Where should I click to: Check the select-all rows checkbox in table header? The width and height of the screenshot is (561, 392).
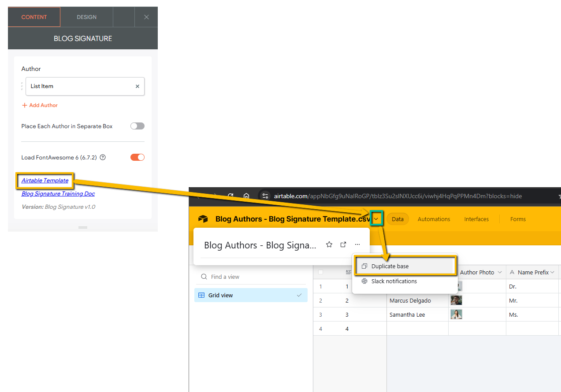[320, 272]
